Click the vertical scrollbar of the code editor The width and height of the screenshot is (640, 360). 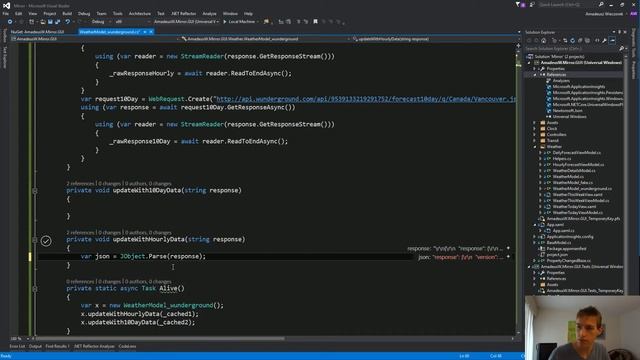click(x=518, y=190)
